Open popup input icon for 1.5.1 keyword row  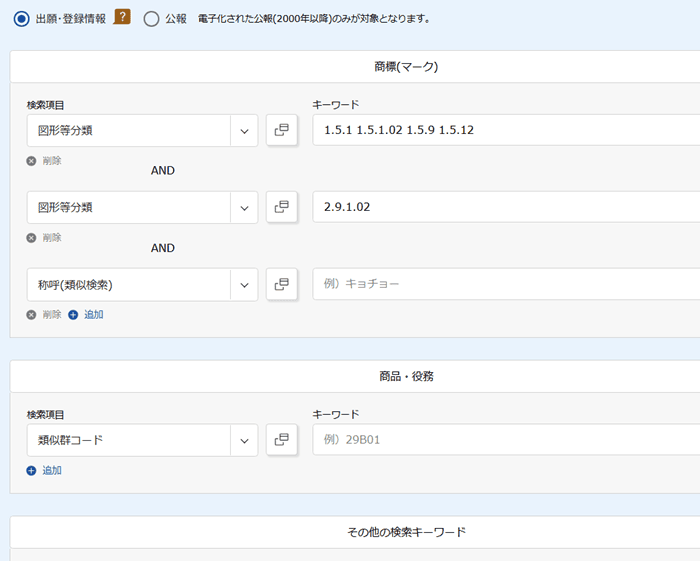282,130
